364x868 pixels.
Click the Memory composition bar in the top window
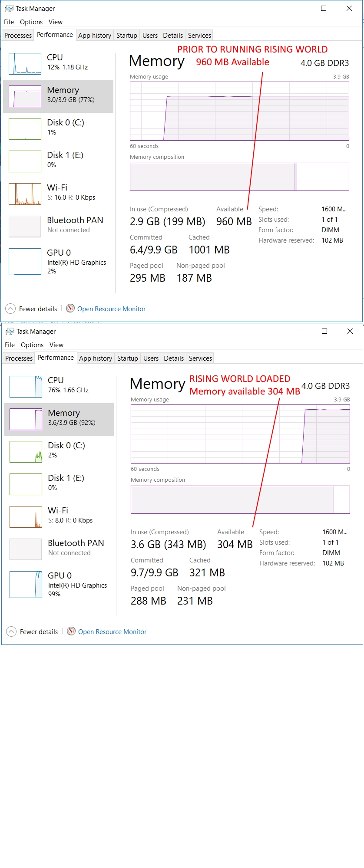point(239,177)
